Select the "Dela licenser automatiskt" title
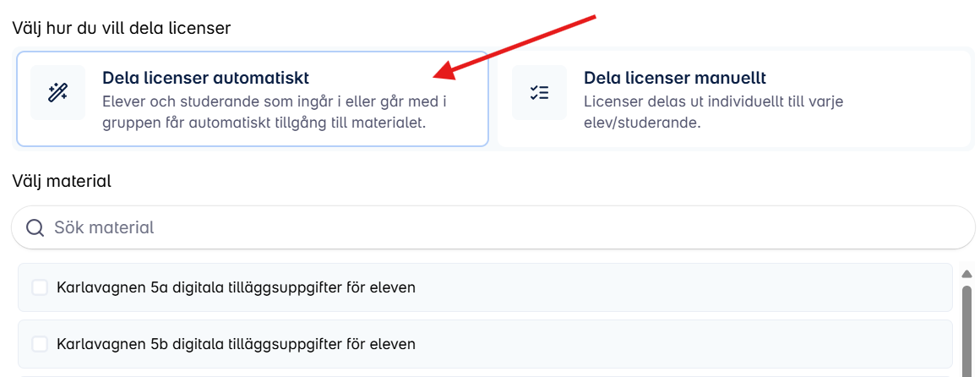The image size is (980, 377). click(205, 78)
